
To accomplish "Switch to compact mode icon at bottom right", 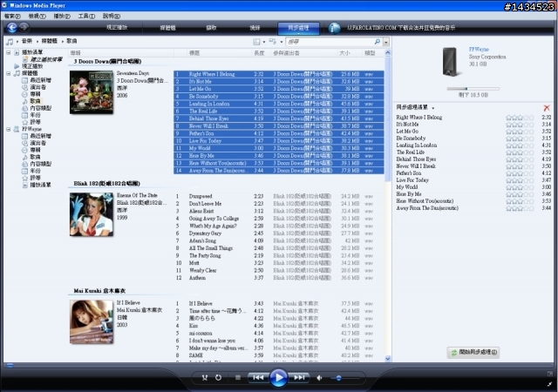I will point(550,384).
